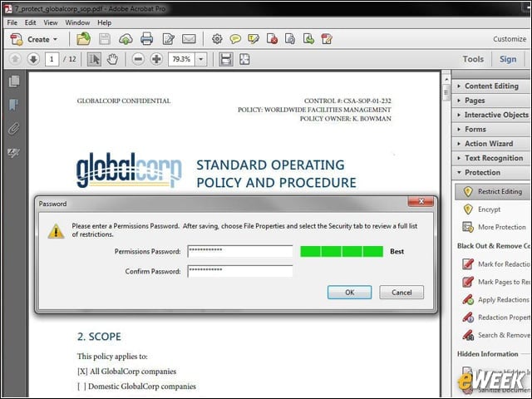This screenshot has width=532, height=399.
Task: Click the Print icon
Action: (x=146, y=39)
